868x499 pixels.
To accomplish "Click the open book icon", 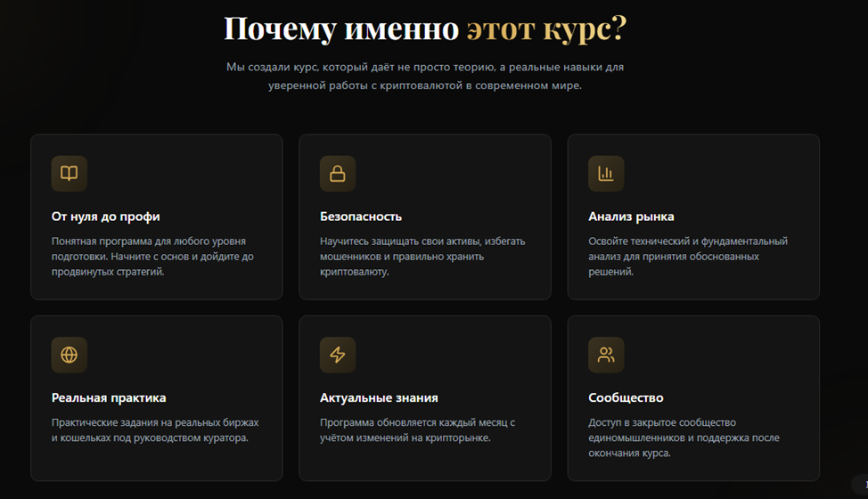I will point(70,174).
